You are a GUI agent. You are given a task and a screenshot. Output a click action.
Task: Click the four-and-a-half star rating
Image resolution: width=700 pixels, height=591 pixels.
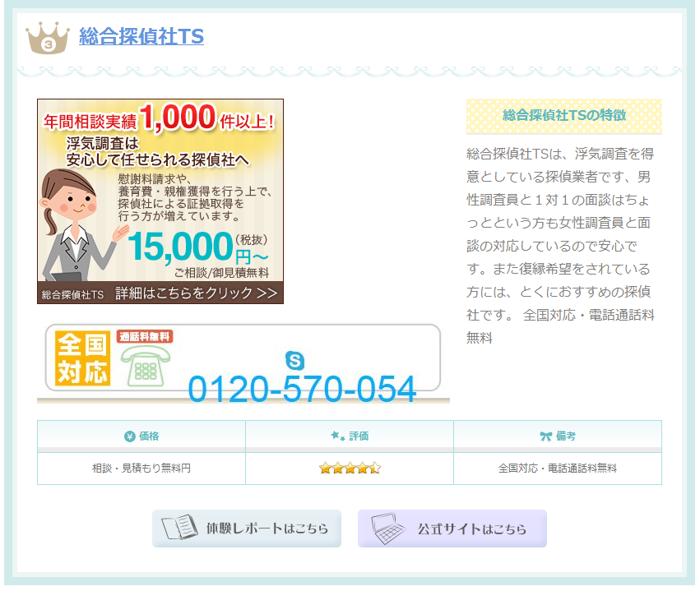(350, 468)
